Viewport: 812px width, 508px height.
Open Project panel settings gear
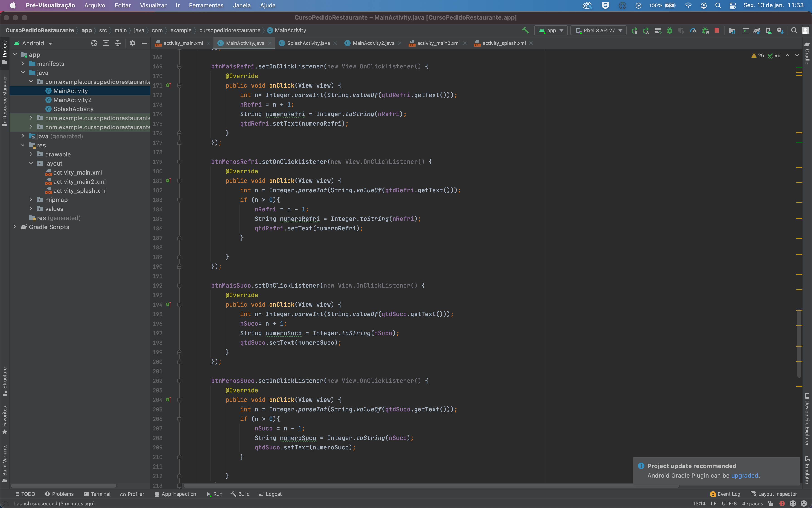point(133,43)
